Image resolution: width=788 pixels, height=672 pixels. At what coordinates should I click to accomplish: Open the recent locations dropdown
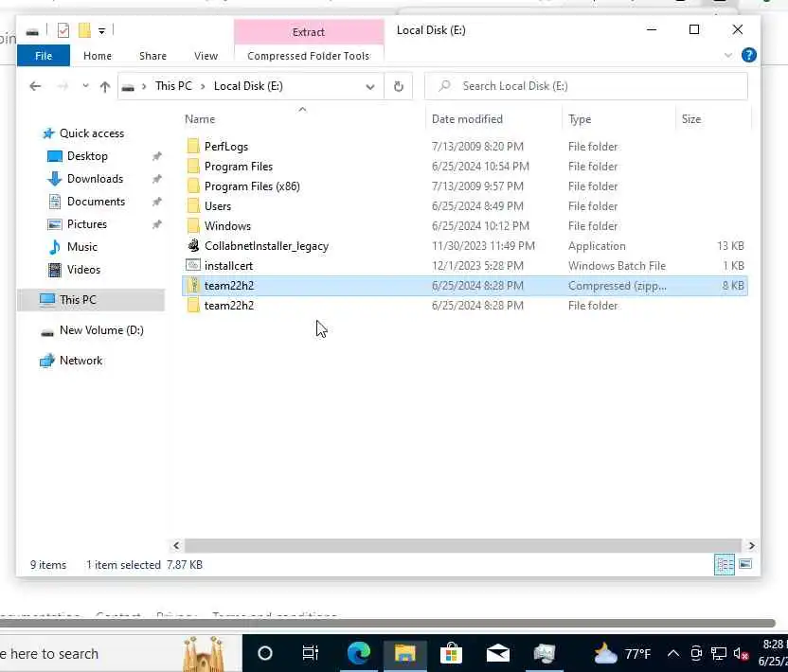tap(85, 86)
